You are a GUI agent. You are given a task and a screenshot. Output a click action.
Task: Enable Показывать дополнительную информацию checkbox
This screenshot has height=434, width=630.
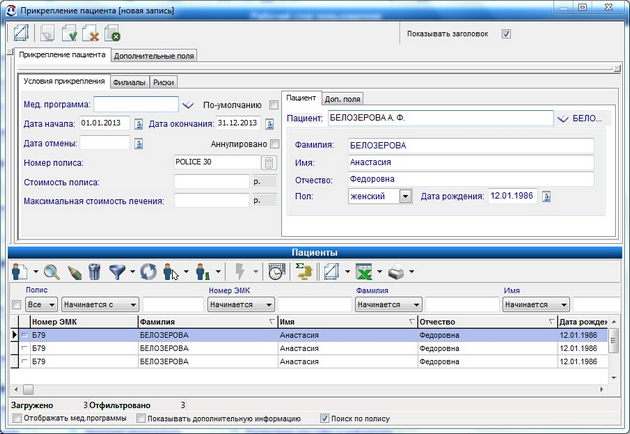(x=141, y=418)
